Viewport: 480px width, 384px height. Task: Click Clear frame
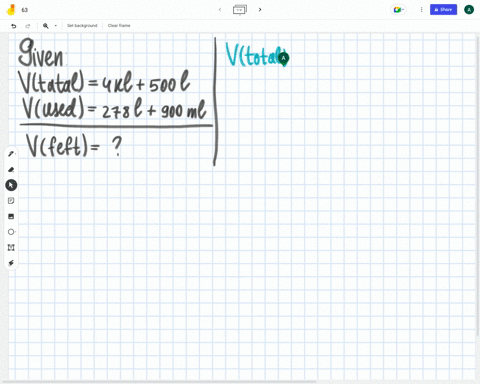[119, 26]
